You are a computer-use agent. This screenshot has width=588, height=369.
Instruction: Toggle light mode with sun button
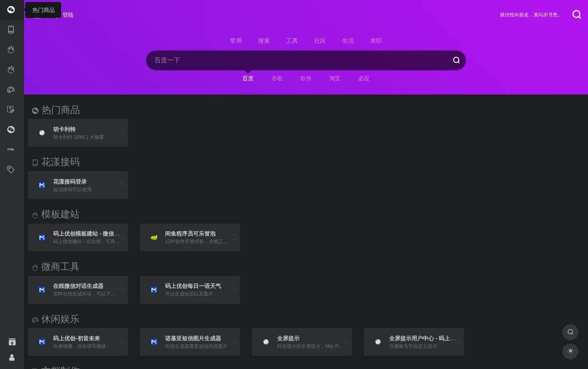click(570, 351)
